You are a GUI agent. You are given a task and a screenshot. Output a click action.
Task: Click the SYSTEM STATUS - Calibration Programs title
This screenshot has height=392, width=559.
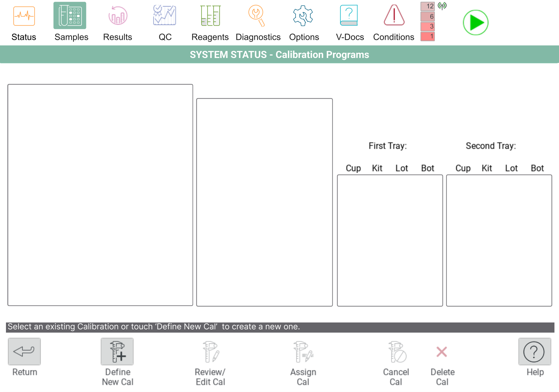[x=279, y=55]
